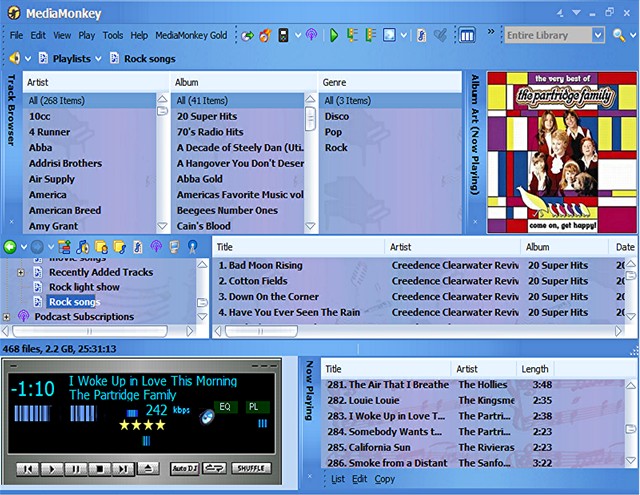The image size is (640, 495).
Task: Click the green Play arrow in the top toolbar
Action: tap(333, 36)
